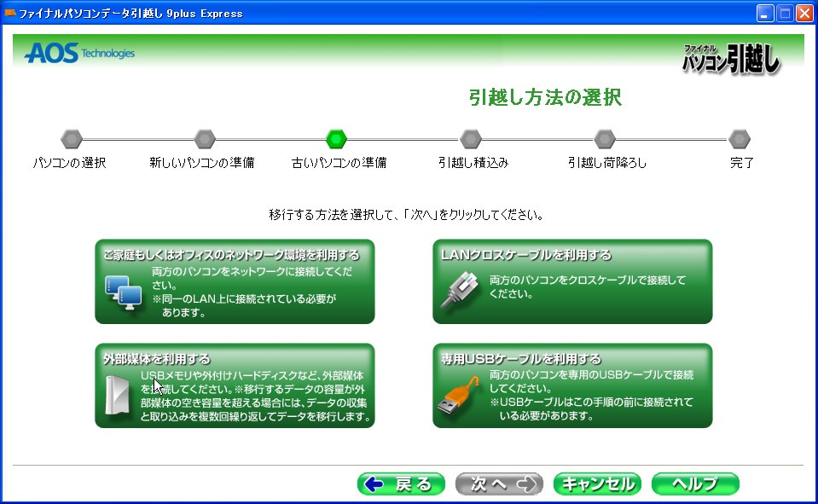
Task: Click the AOS Technologies logo
Action: click(80, 52)
